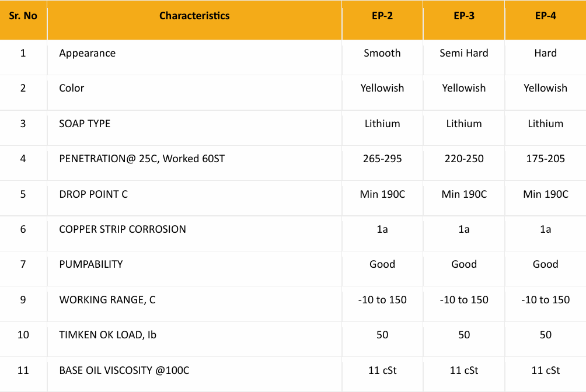This screenshot has width=586, height=392.
Task: Click the 265-295 penetration value
Action: [x=382, y=159]
